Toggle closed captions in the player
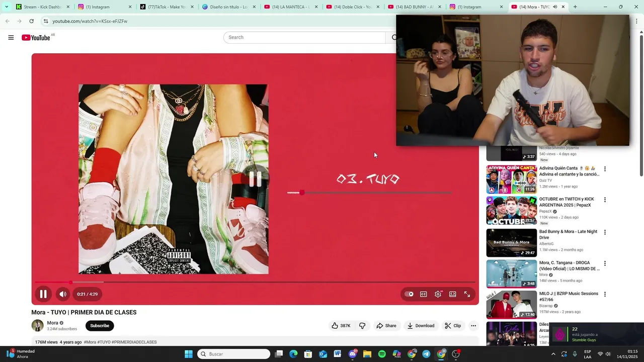 pyautogui.click(x=424, y=294)
